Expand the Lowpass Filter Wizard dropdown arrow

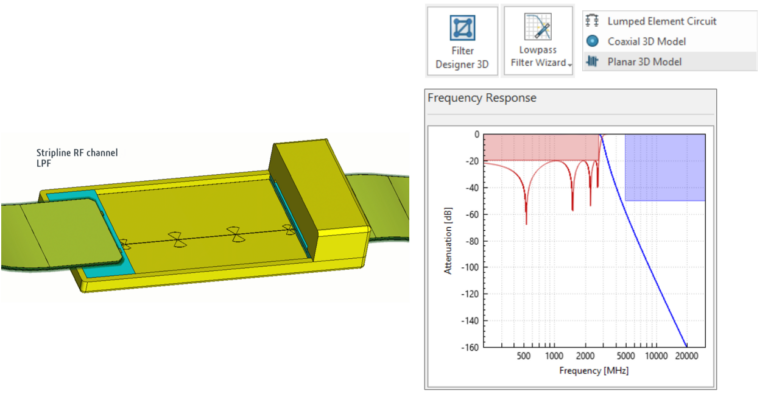(570, 64)
